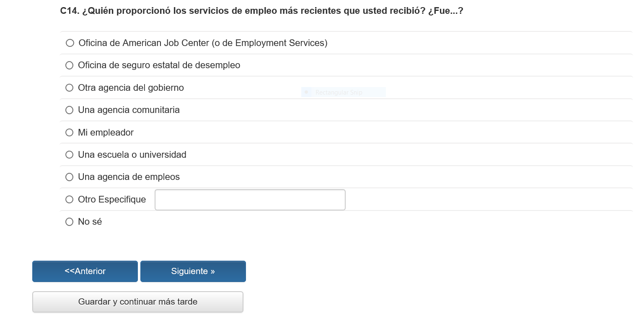The height and width of the screenshot is (318, 644).
Task: Choose the 'Oficina de seguro estatal de desempleo' radio button
Action: click(70, 65)
